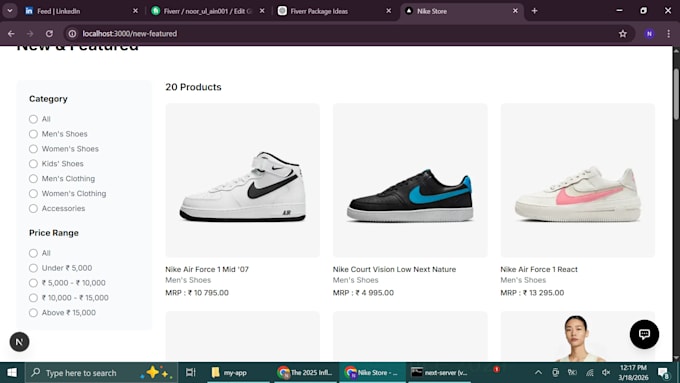680x383 pixels.
Task: Expand the tab search dropdown
Action: point(10,11)
